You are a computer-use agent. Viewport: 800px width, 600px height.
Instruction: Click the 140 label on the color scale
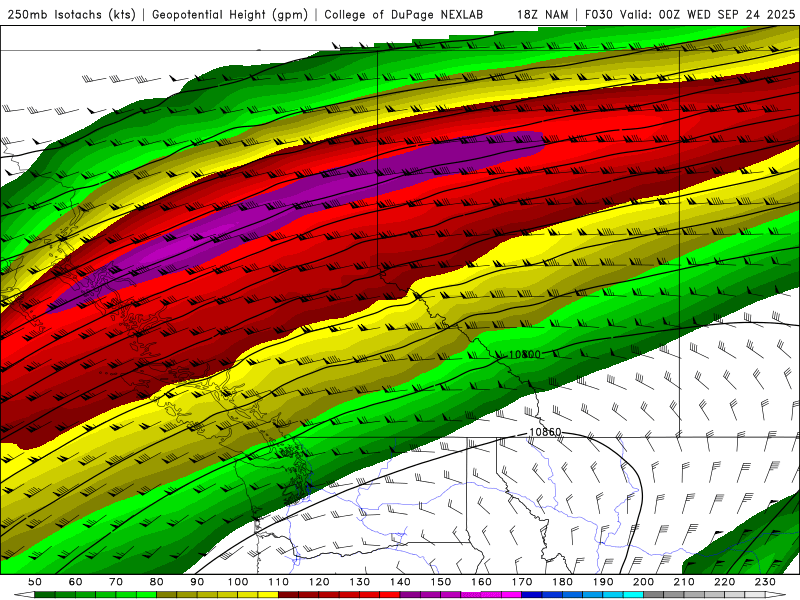pos(400,582)
